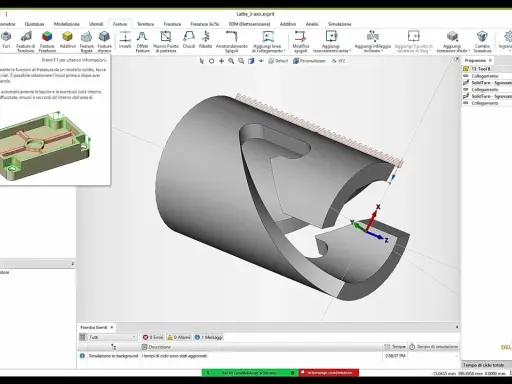Select the Feature Rigata tool
This screenshot has height=384, width=512.
(x=87, y=41)
